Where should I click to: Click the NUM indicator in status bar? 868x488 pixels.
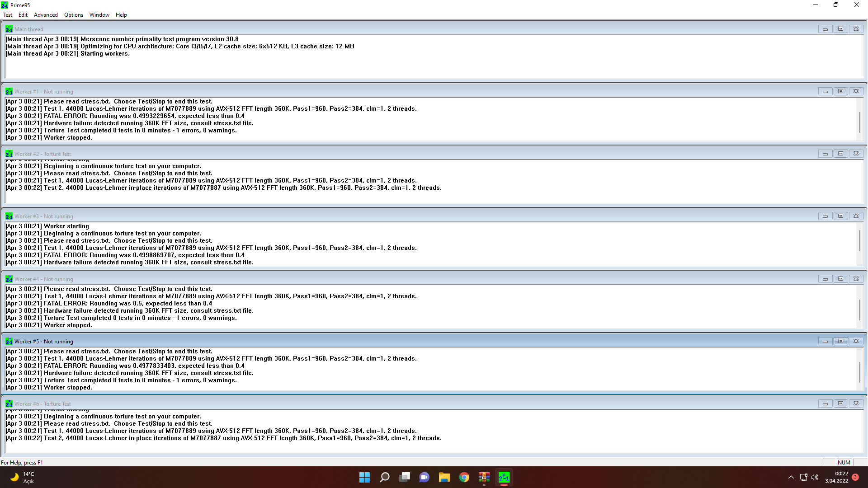[844, 462]
